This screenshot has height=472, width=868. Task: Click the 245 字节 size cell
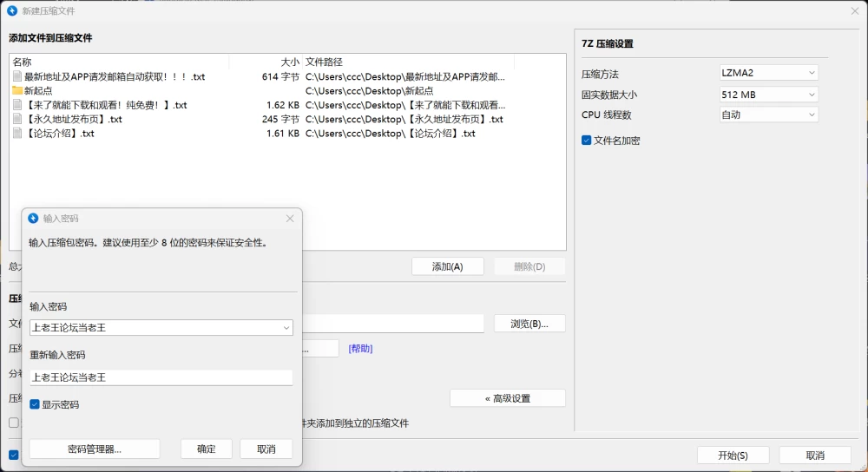pyautogui.click(x=280, y=120)
